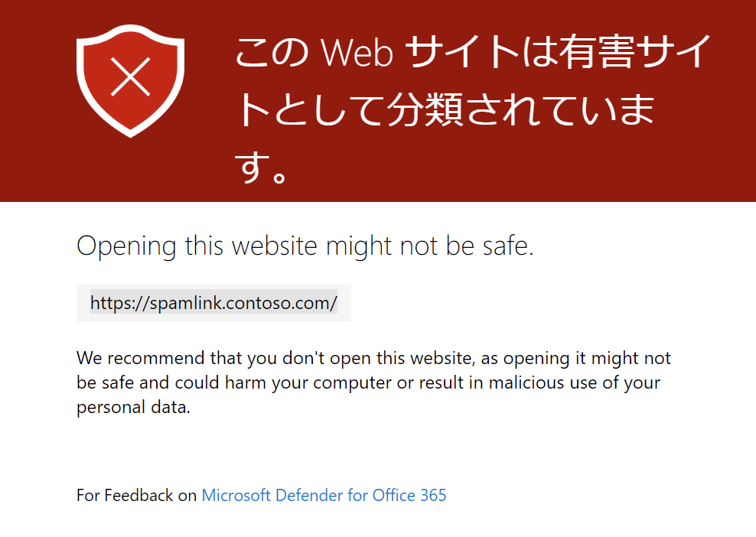Open the Microsoft Defender for Office 365 link

[x=324, y=495]
